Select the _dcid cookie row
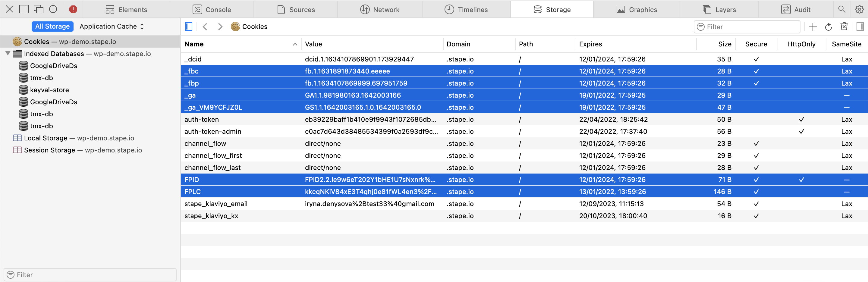The width and height of the screenshot is (868, 282). [x=524, y=59]
